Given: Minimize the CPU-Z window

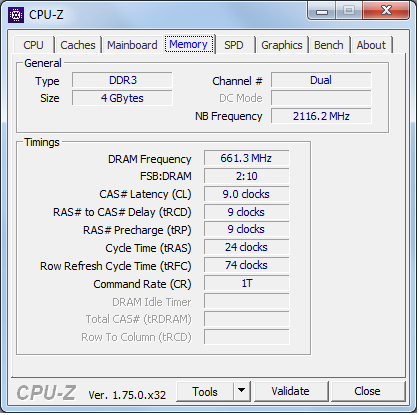Looking at the screenshot, I should (x=322, y=11).
